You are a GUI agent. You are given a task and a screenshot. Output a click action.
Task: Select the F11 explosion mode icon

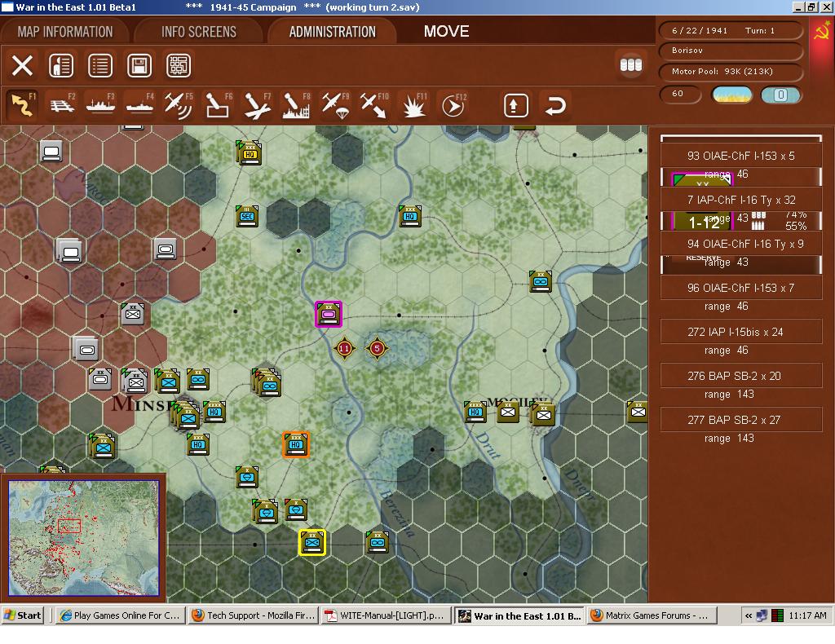tap(413, 105)
